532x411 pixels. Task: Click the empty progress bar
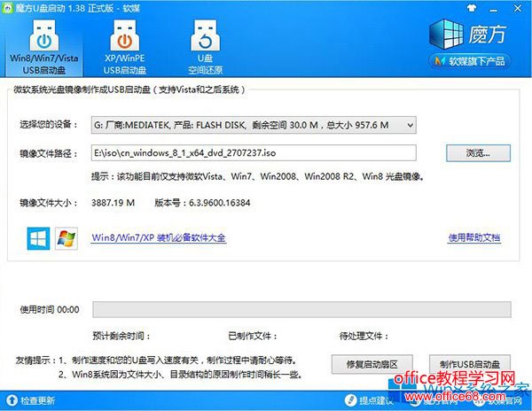coord(302,309)
